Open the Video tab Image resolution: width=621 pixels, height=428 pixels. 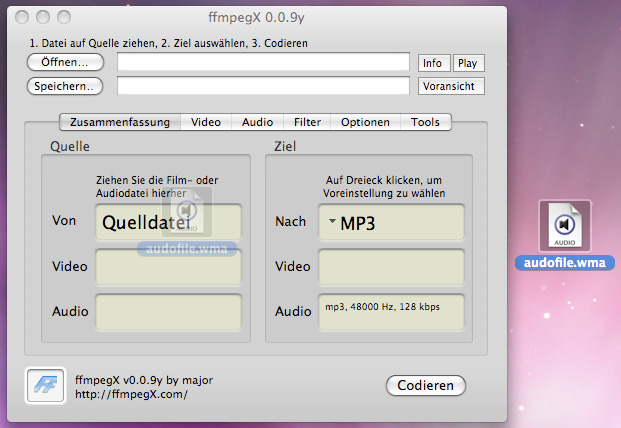point(206,122)
